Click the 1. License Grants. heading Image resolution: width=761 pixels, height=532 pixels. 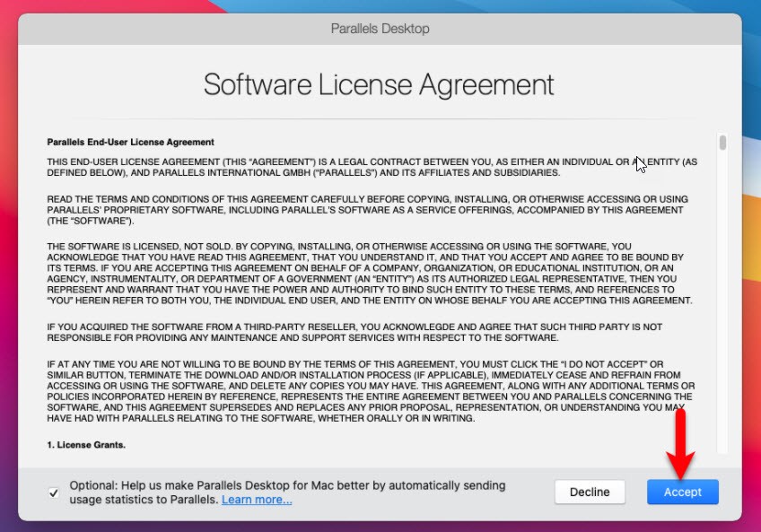(86, 445)
